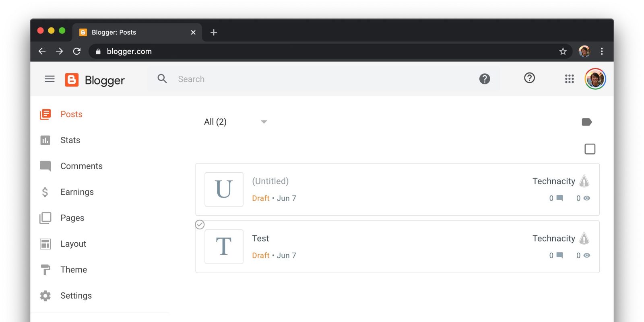Open the Google account avatar menu

coord(595,79)
